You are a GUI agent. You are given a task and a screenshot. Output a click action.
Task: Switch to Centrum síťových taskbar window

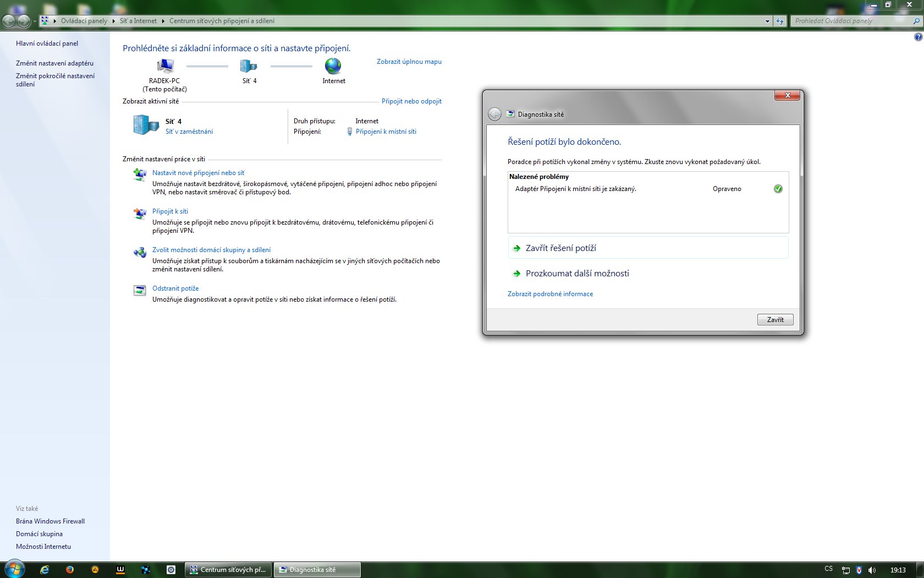click(229, 570)
